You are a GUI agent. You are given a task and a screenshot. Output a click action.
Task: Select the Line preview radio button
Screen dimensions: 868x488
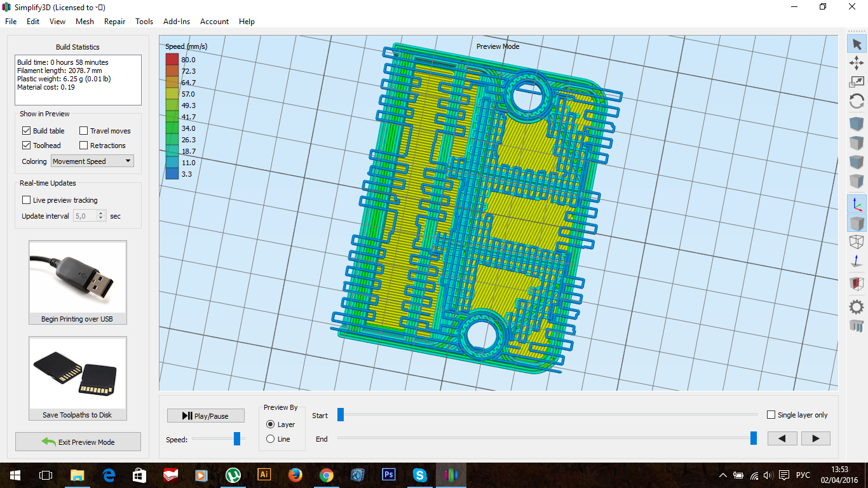[x=271, y=439]
